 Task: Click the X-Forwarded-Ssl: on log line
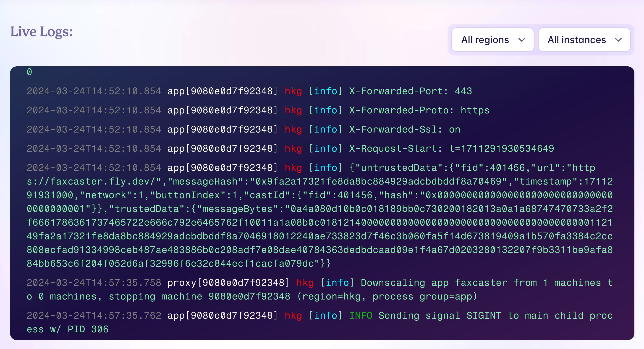point(243,129)
